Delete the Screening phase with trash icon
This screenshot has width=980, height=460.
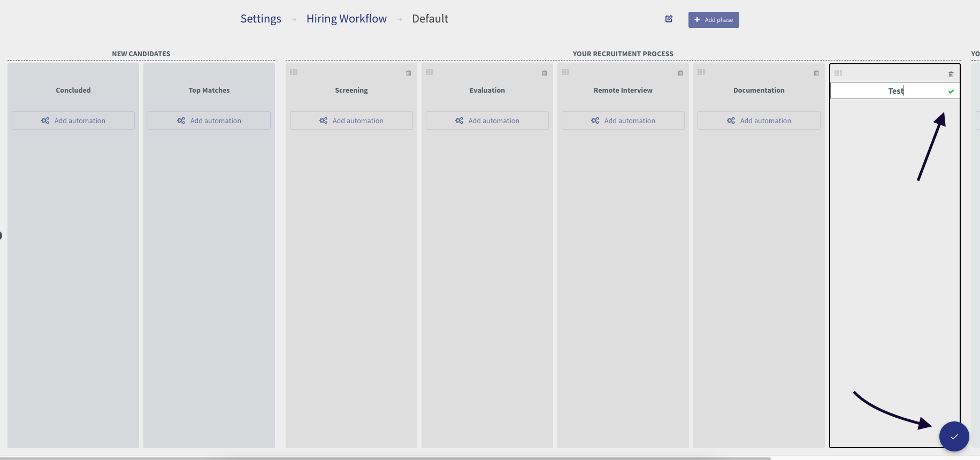pyautogui.click(x=409, y=73)
